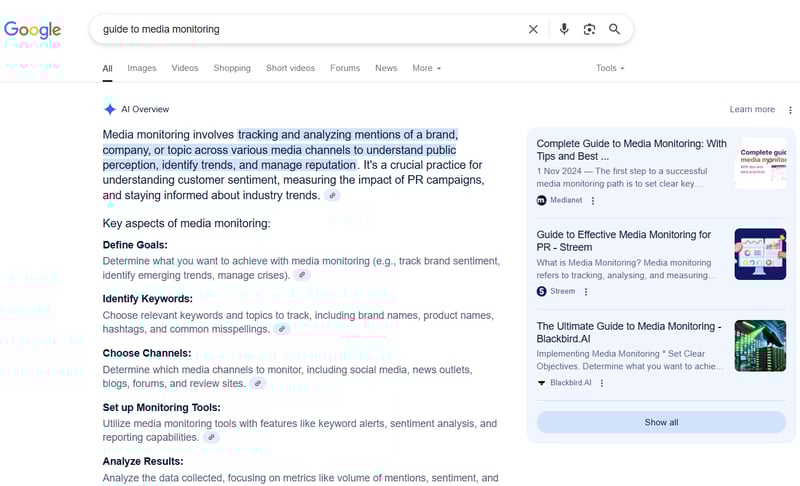
Task: Switch to the Images tab
Action: point(142,68)
